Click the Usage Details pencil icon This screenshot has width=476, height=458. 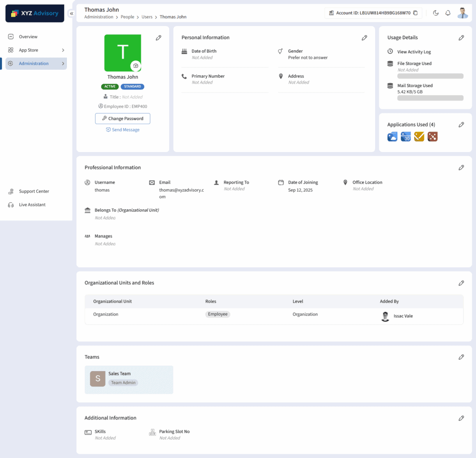461,38
